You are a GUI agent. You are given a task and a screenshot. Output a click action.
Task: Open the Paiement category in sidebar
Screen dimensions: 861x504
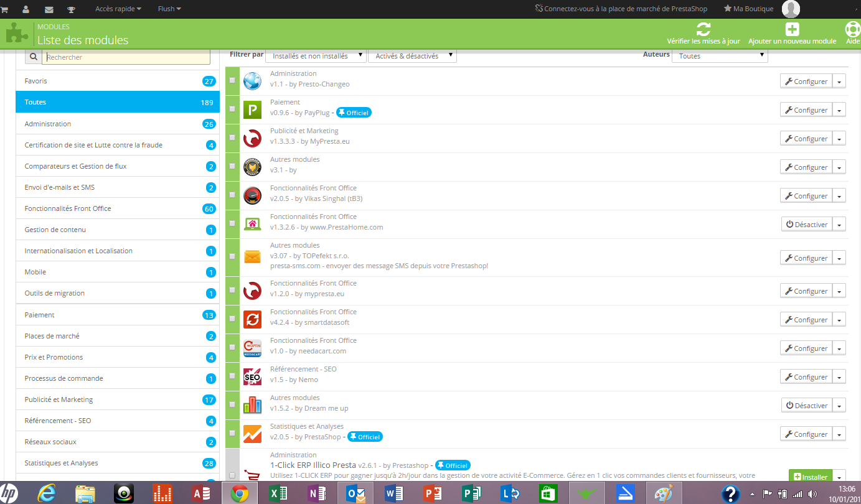tap(117, 315)
